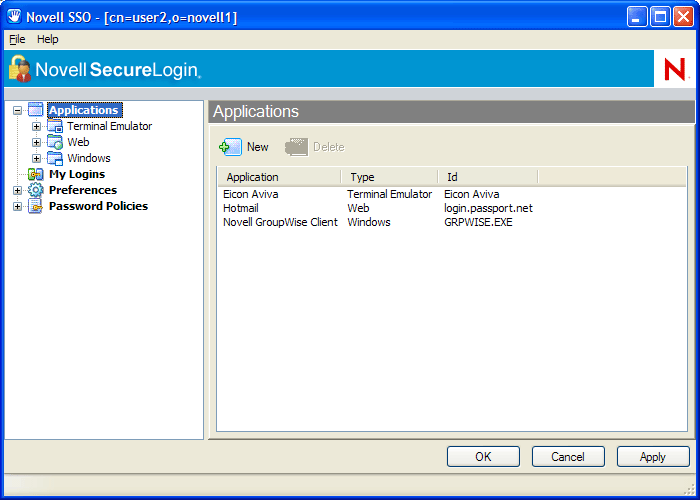Select Terminal Emulator tree label

coord(109,126)
